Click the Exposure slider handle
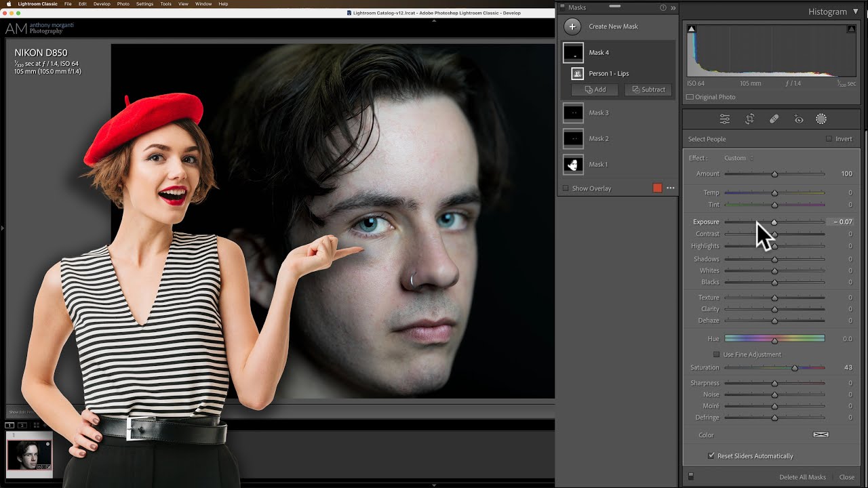This screenshot has height=488, width=868. click(x=774, y=222)
